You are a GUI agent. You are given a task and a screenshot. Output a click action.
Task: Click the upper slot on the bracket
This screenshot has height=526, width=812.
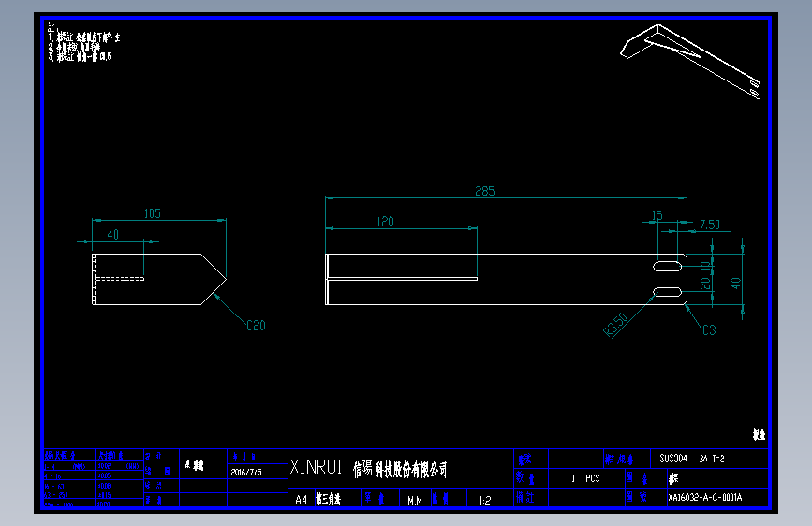(x=667, y=267)
